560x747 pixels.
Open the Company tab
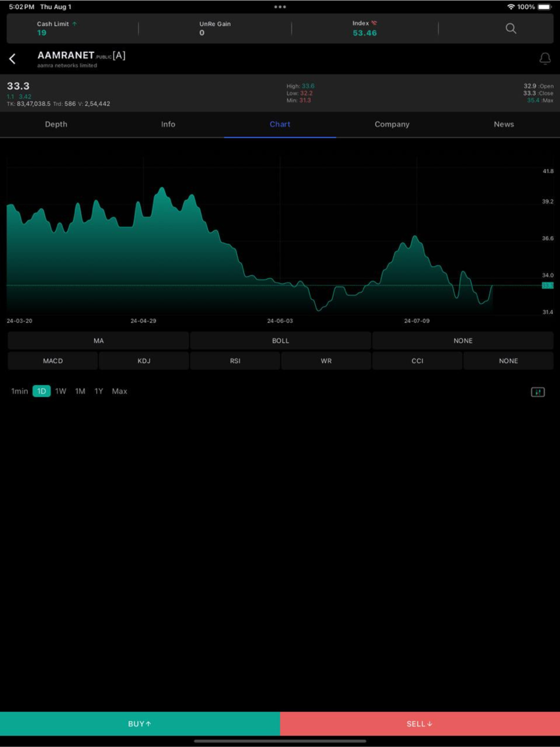(392, 124)
